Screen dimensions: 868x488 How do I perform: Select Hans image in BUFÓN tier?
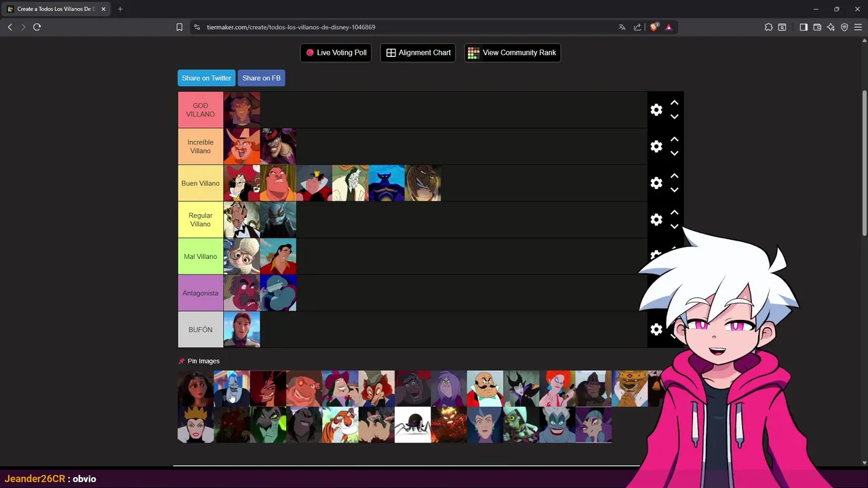coord(241,329)
